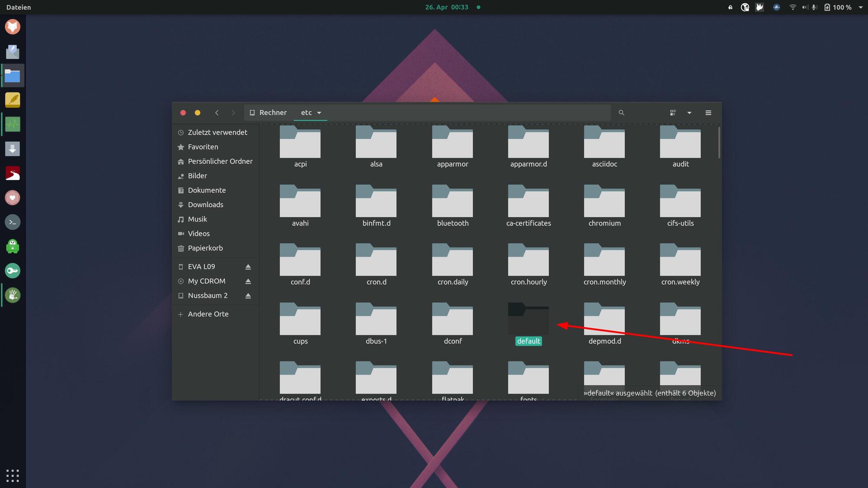Eject the Nussbaum 2 volume
This screenshot has height=488, width=868.
tap(248, 296)
